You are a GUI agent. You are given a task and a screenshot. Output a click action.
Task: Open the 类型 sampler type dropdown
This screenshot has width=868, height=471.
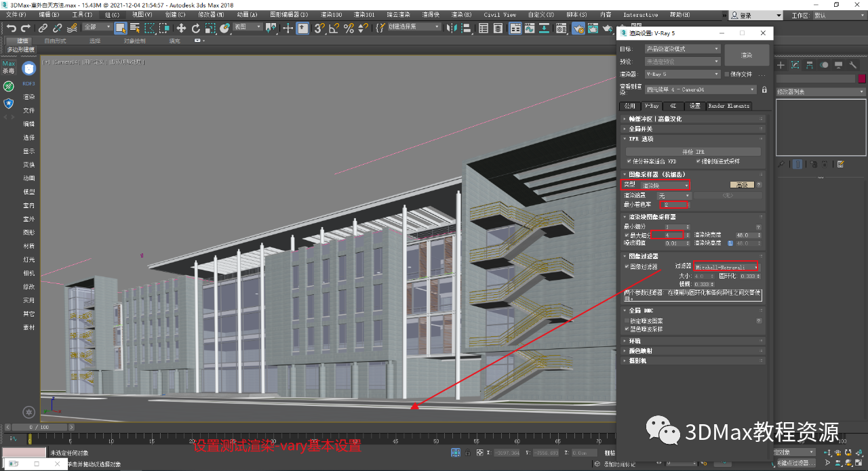(x=665, y=185)
